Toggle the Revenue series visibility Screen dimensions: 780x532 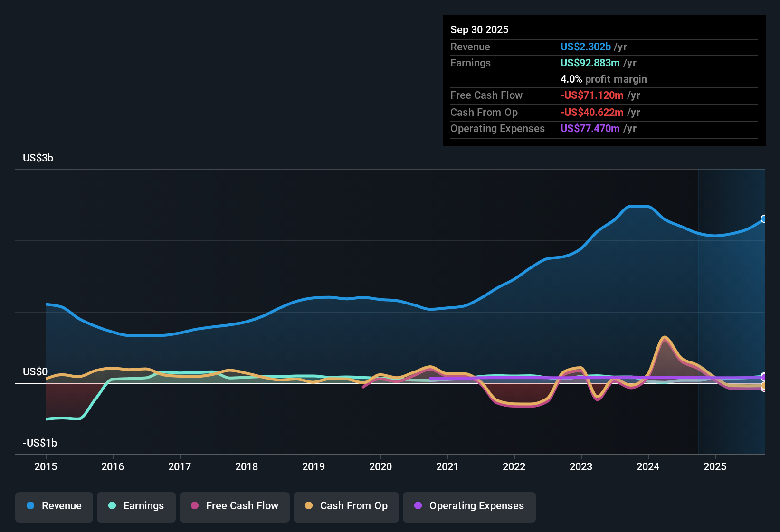(54, 506)
